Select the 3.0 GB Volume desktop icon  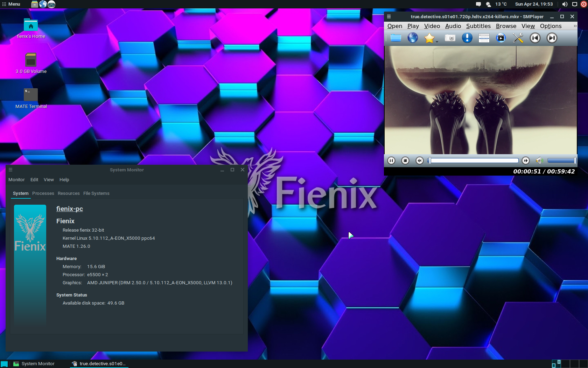(x=31, y=63)
